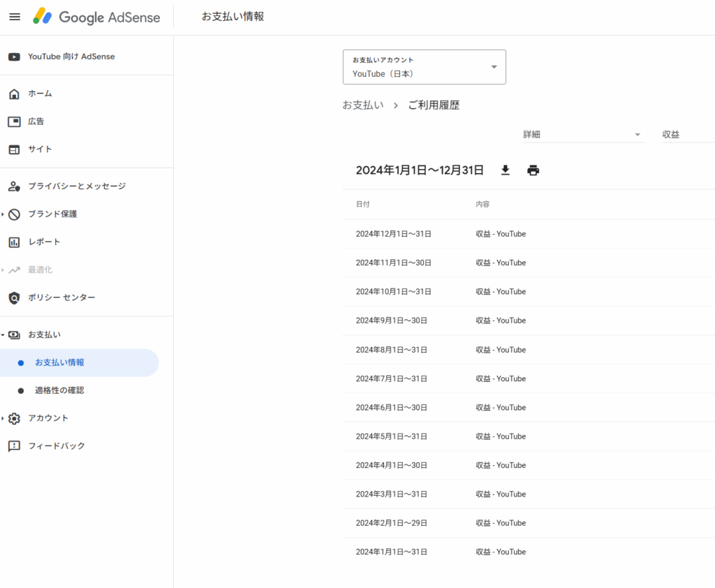This screenshot has width=715, height=588.
Task: Click the ホーム house icon
Action: click(14, 94)
